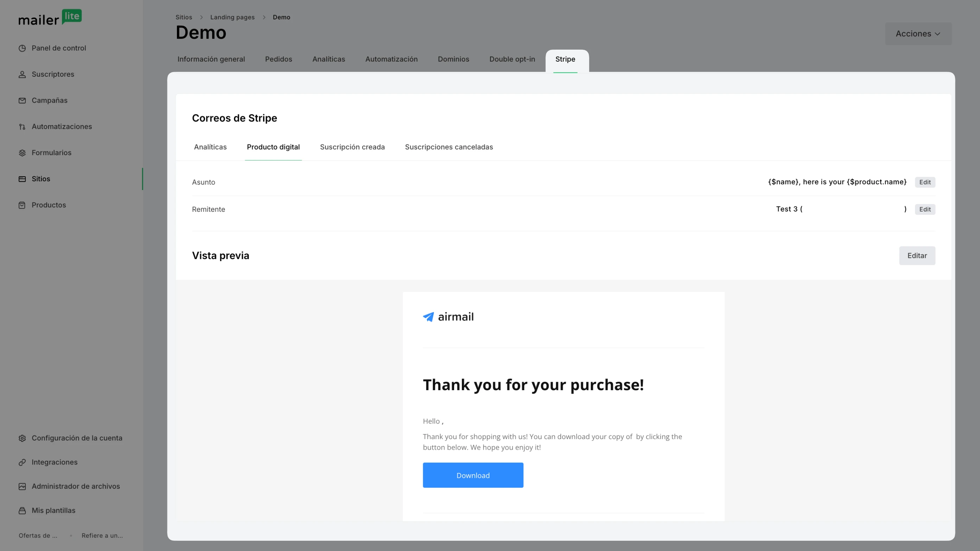
Task: Click Edit button for Remitente
Action: [925, 209]
